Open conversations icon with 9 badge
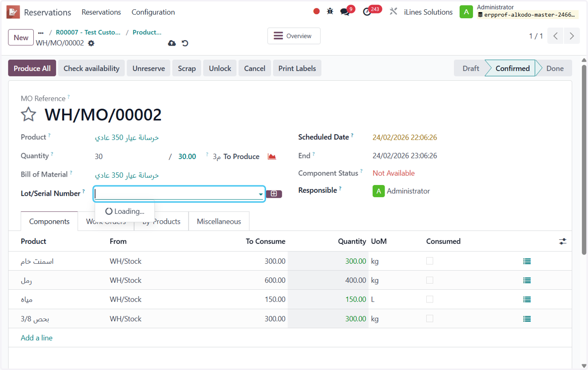This screenshot has width=588, height=370. 345,12
